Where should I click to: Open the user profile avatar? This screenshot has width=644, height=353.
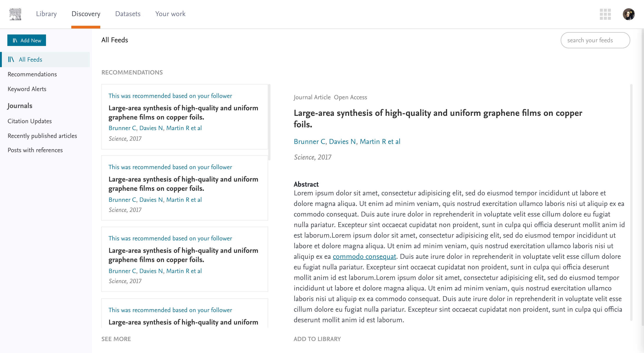pyautogui.click(x=629, y=14)
